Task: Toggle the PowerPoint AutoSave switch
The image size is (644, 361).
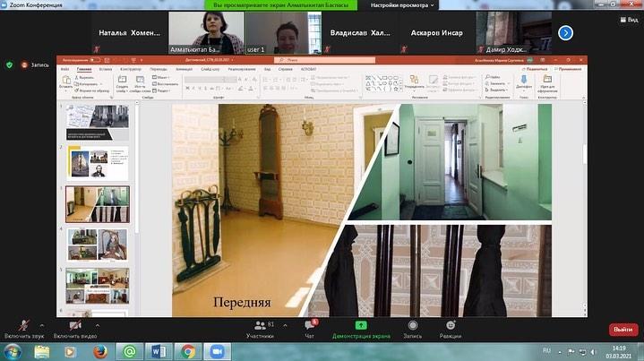Action: (x=95, y=60)
